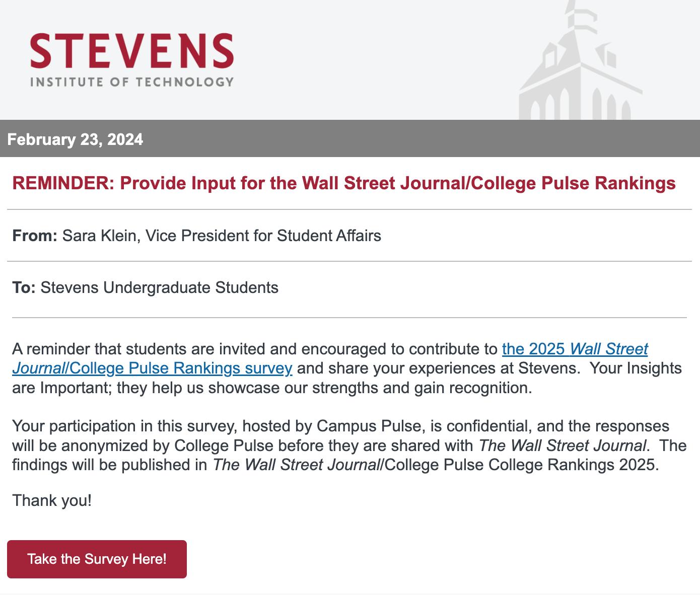Click the bold To: label
The image size is (700, 595).
(x=24, y=288)
